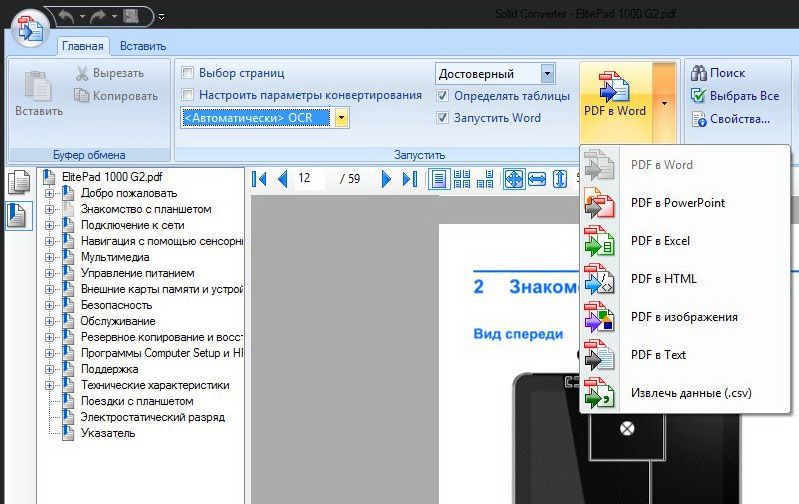The width and height of the screenshot is (799, 504).
Task: Switch to the Вставить ribbon tab
Action: tap(143, 46)
